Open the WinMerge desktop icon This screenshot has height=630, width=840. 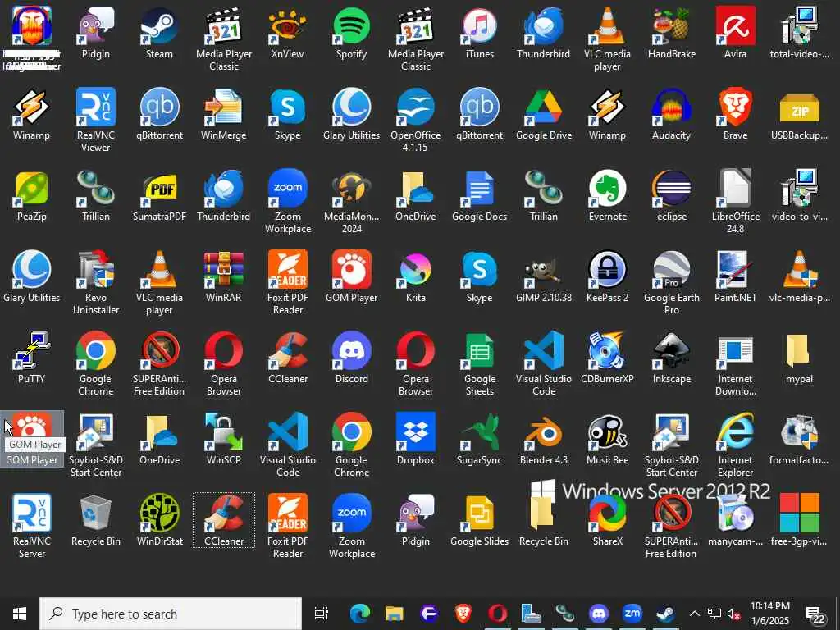pyautogui.click(x=223, y=115)
